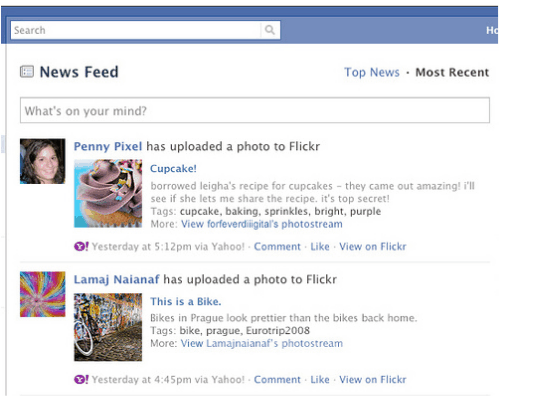Open the Penny Pixel name link

click(x=108, y=146)
